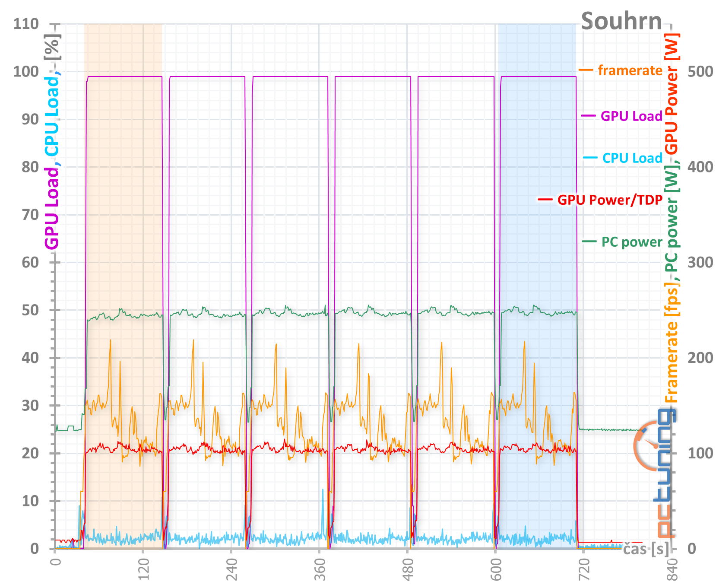The width and height of the screenshot is (716, 588).
Task: Click the left axis value 110
Action: pos(26,23)
